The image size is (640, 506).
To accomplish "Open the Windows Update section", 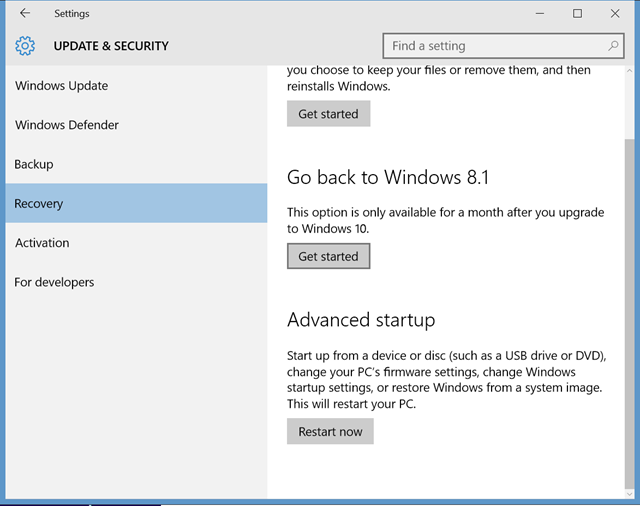I will coord(136,86).
